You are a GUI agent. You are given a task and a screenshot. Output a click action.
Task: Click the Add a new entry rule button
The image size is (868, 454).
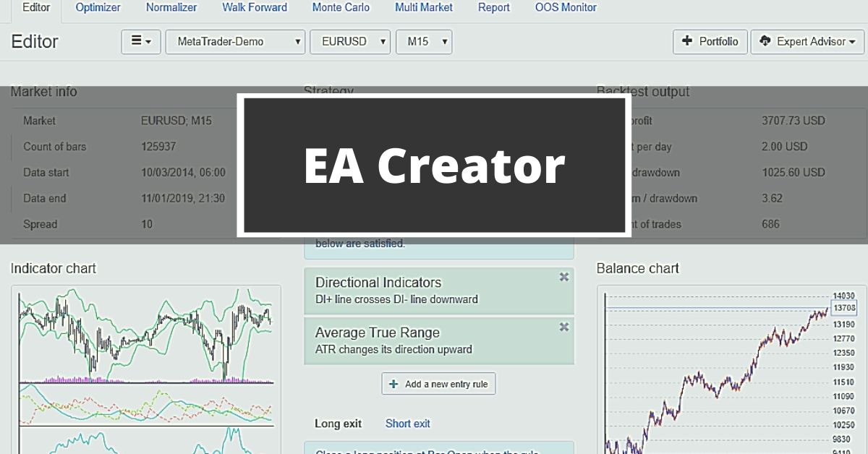(x=438, y=383)
